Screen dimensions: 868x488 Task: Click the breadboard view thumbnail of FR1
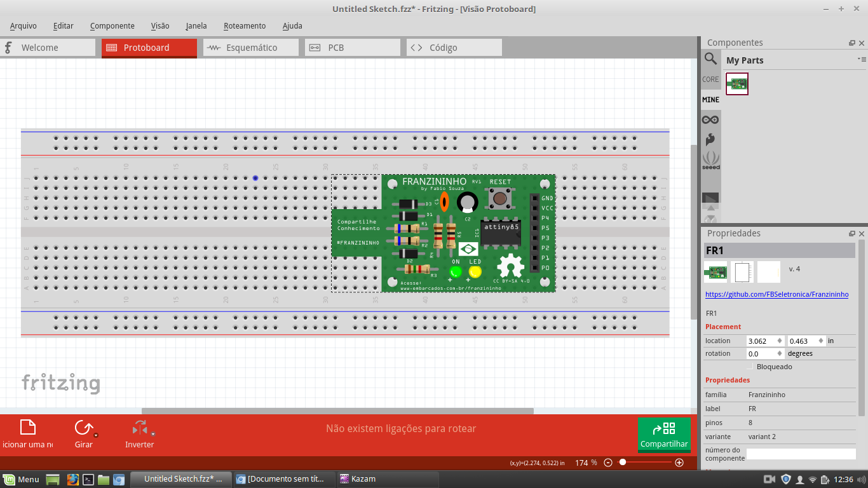tap(715, 272)
